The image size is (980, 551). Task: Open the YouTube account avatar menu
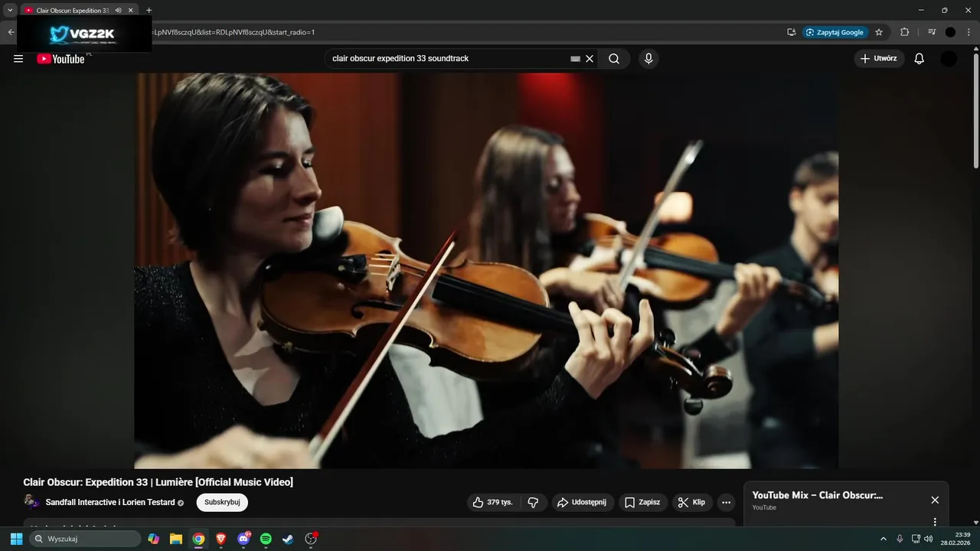click(x=949, y=59)
